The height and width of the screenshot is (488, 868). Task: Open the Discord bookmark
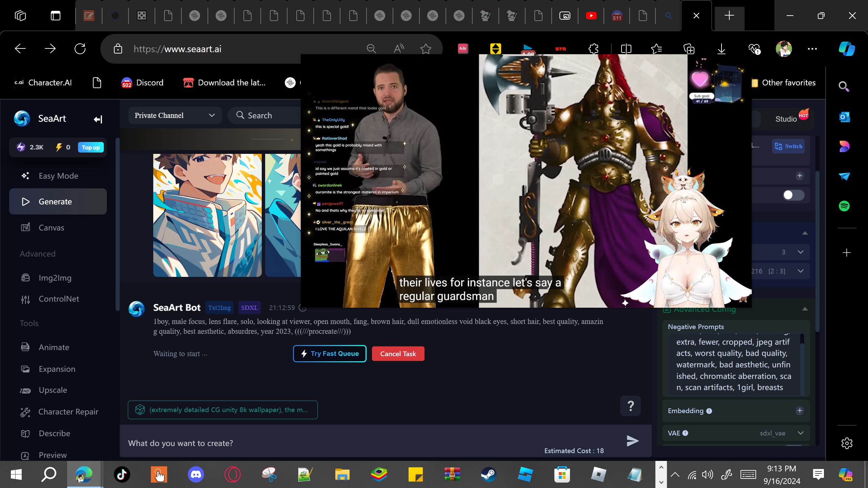[x=142, y=83]
